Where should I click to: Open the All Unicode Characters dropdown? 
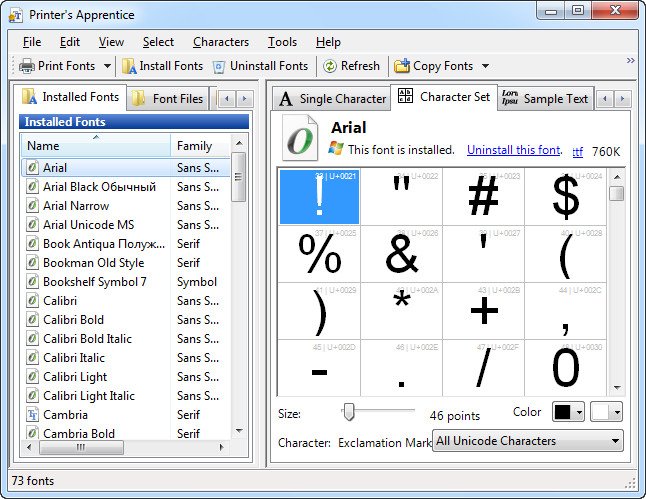[x=528, y=441]
